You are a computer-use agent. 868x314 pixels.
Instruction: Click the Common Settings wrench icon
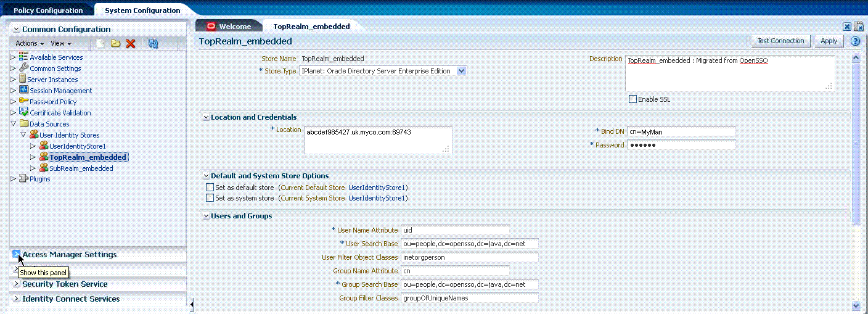pyautogui.click(x=23, y=68)
